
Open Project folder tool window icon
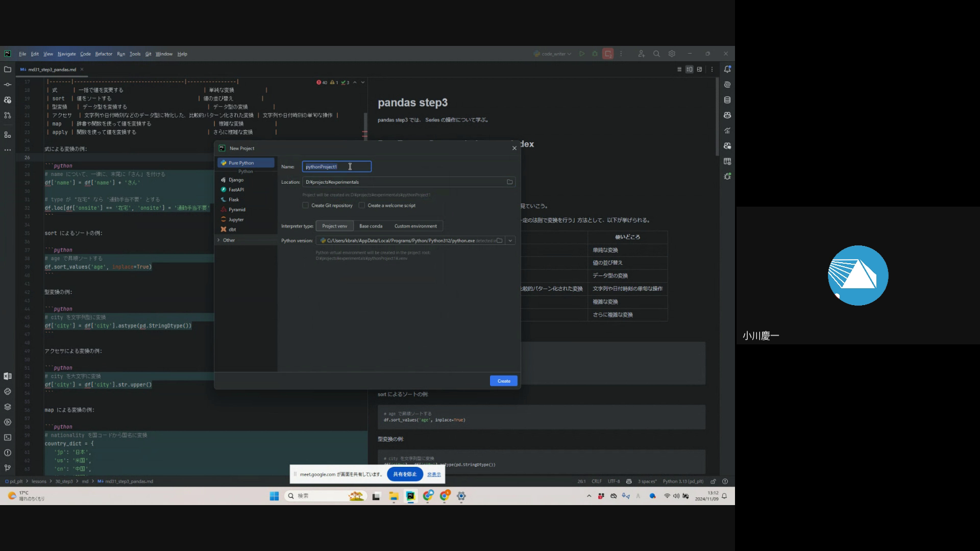coord(8,69)
